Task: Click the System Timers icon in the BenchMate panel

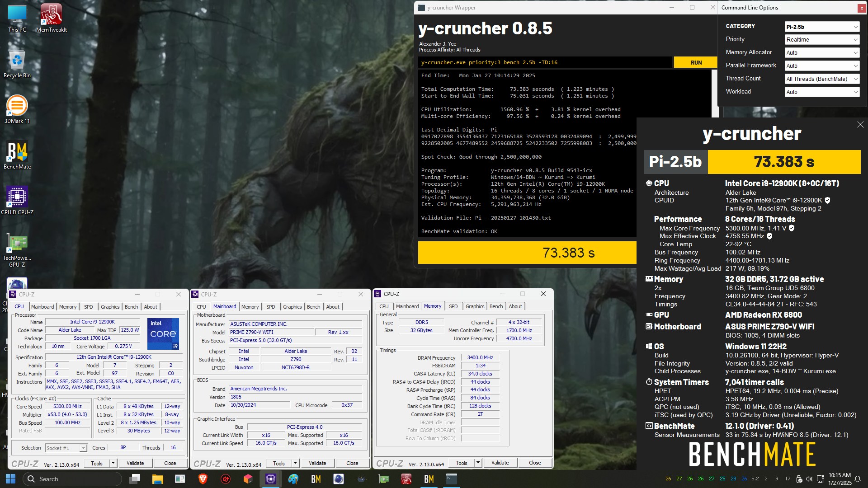Action: point(649,382)
